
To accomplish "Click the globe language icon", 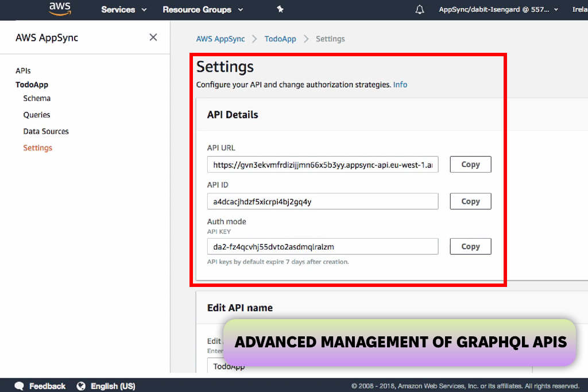I will [x=81, y=386].
